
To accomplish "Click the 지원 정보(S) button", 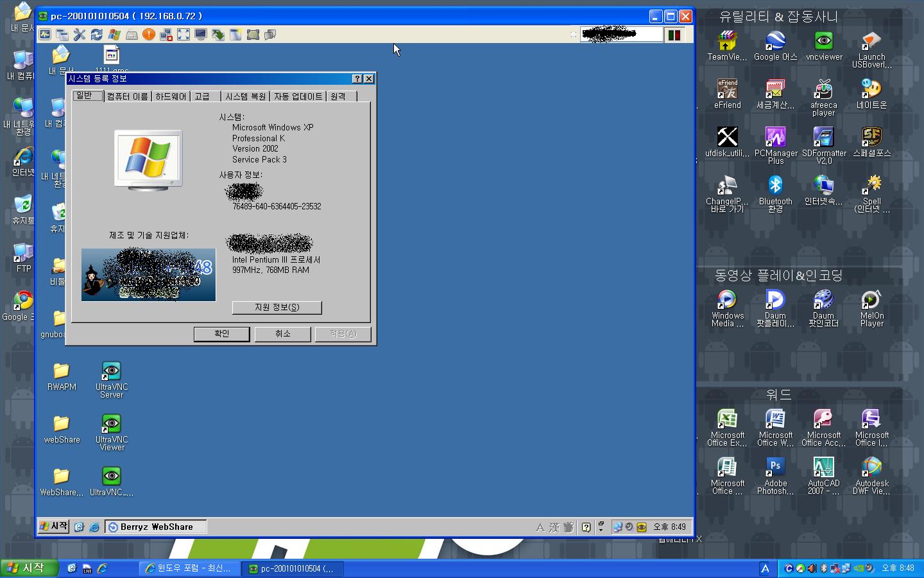I will point(277,308).
